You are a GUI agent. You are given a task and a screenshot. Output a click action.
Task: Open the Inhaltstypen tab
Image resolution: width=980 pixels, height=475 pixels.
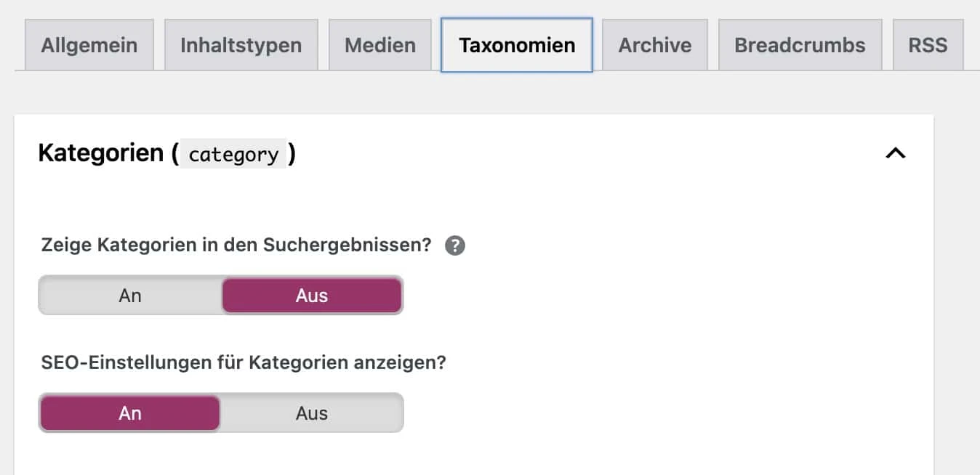coord(241,44)
